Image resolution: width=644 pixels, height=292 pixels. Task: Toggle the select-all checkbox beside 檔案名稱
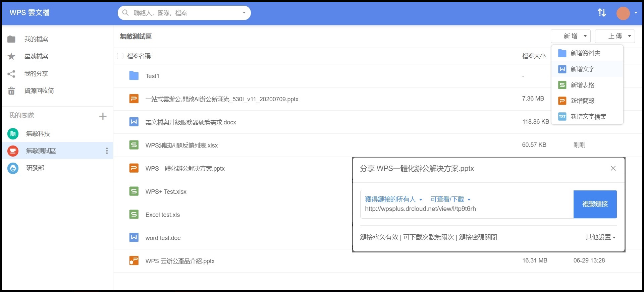tap(120, 56)
